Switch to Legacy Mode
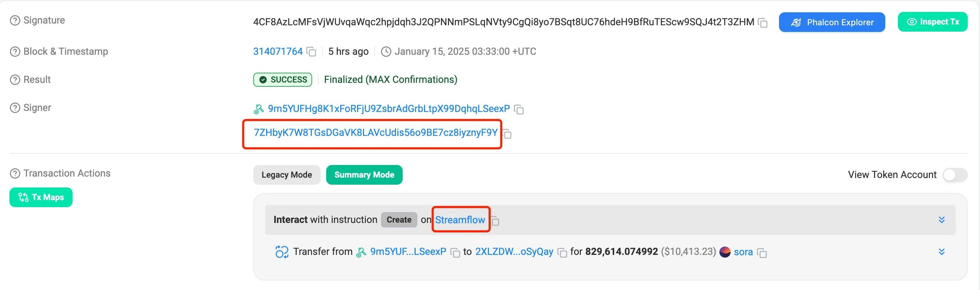Image resolution: width=980 pixels, height=290 pixels. [x=287, y=175]
